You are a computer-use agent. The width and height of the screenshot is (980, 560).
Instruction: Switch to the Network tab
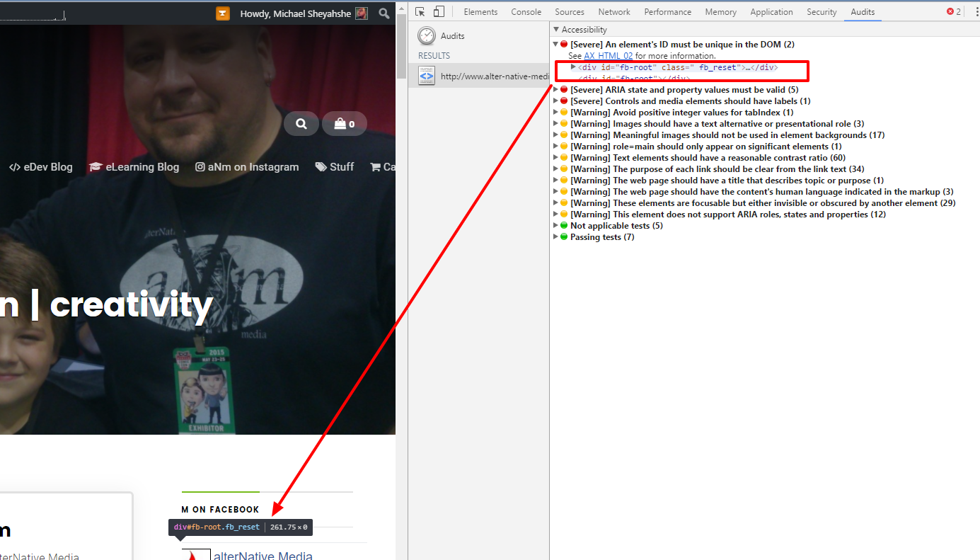click(x=614, y=12)
